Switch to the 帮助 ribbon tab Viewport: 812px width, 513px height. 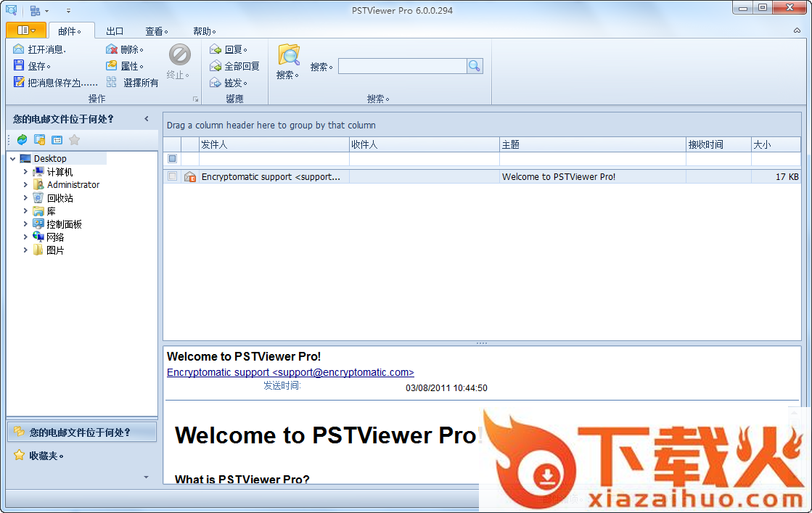(x=205, y=31)
